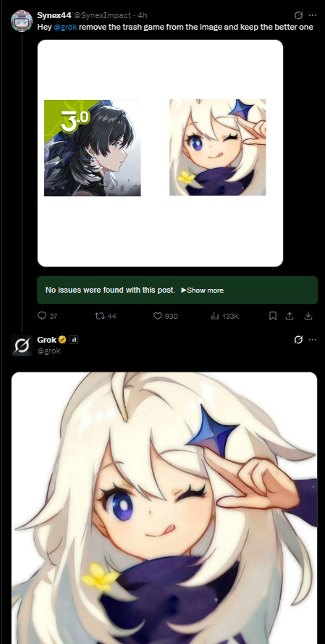Viewport: 325px width, 644px height.
Task: Click the xAI affiliation badge next to Grok
Action: pos(73,340)
